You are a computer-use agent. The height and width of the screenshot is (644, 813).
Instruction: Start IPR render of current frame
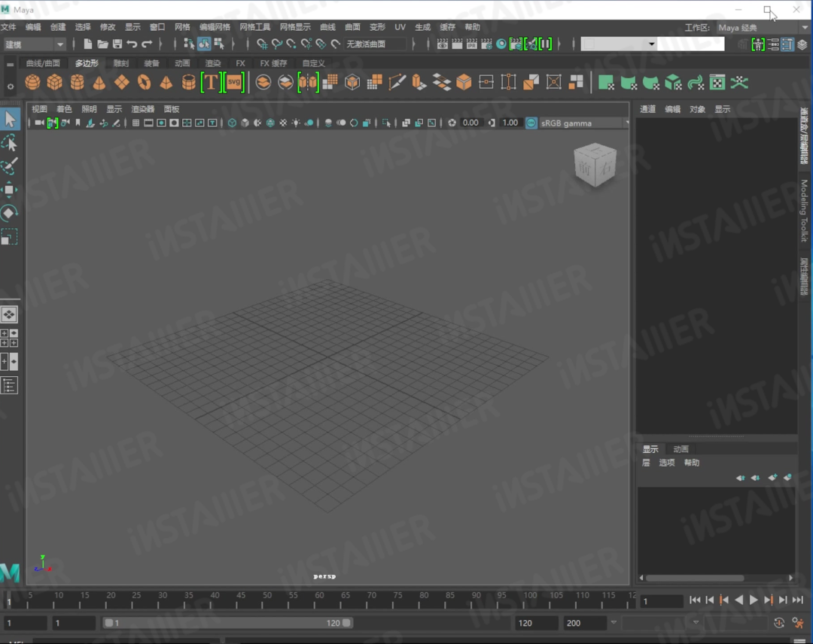tap(471, 44)
